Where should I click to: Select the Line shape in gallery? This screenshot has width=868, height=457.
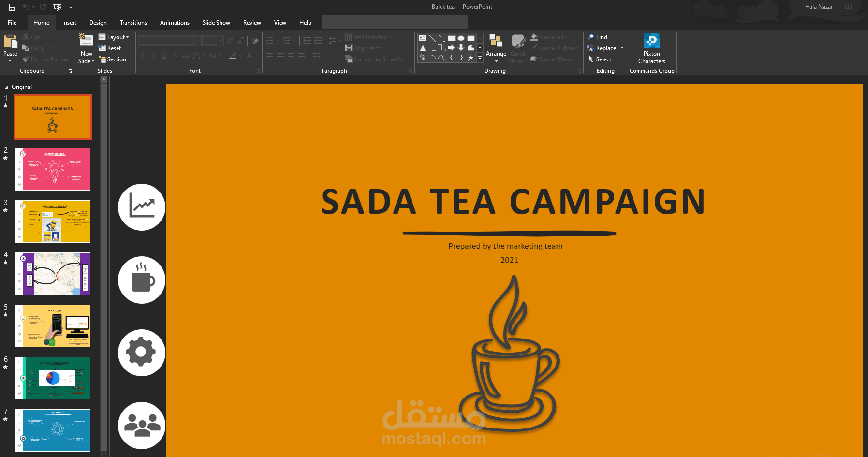(432, 38)
